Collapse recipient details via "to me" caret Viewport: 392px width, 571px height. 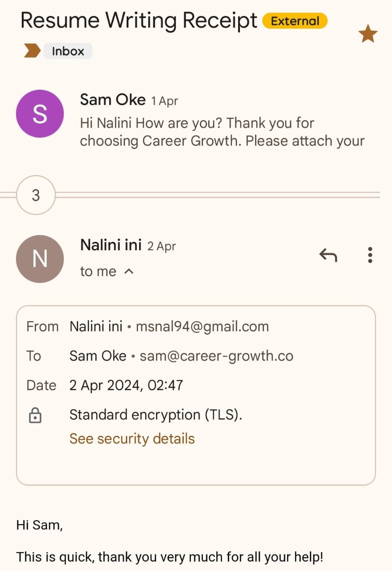tap(128, 271)
